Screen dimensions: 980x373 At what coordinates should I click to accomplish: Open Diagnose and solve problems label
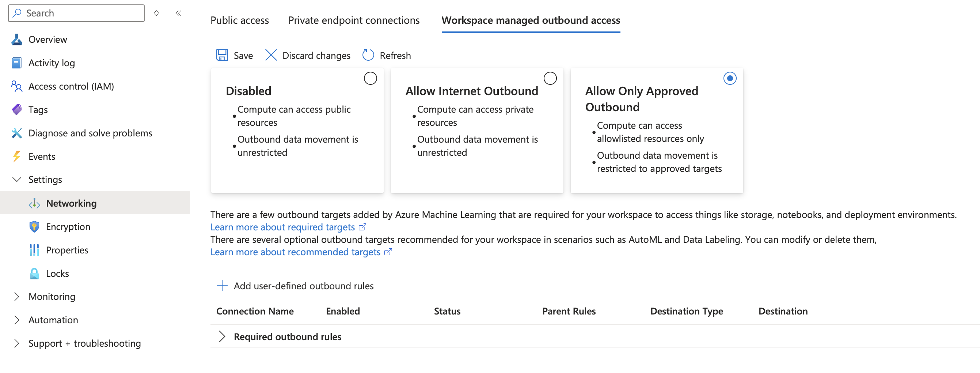pos(90,133)
